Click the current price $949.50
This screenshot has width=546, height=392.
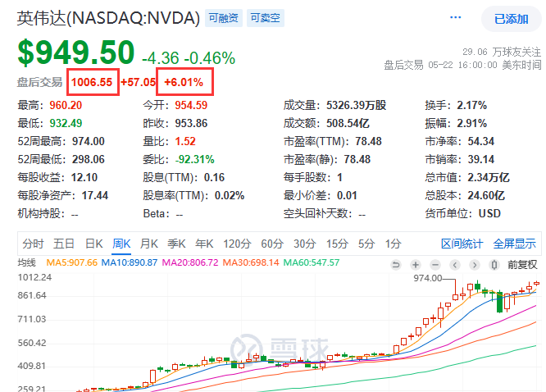click(x=76, y=52)
